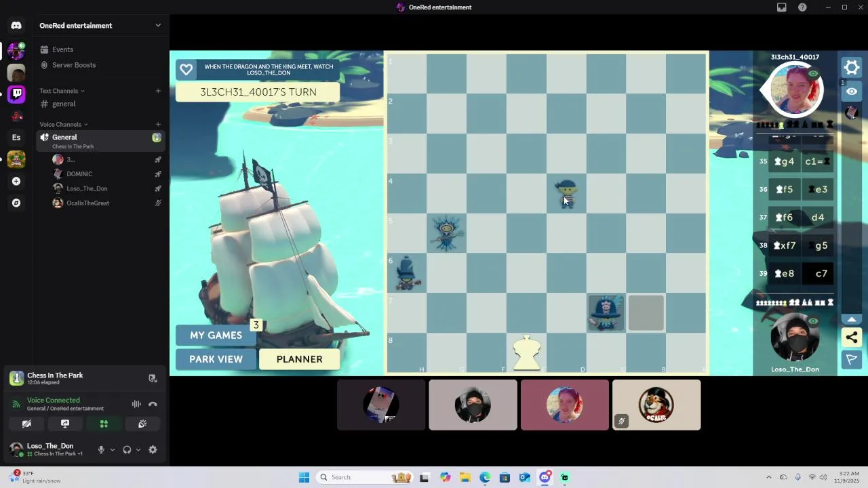Select move 35 g4 in move list
The width and height of the screenshot is (868, 488).
pos(785,161)
